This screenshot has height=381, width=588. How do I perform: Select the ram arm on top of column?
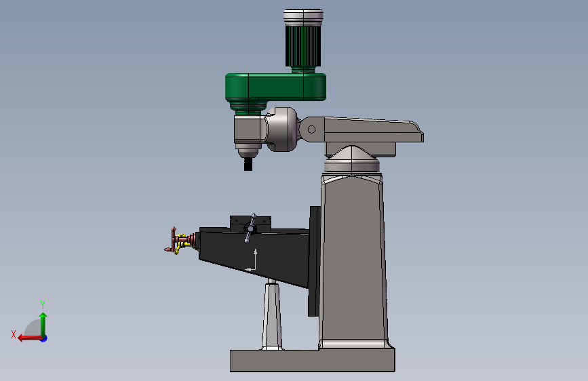(x=362, y=129)
